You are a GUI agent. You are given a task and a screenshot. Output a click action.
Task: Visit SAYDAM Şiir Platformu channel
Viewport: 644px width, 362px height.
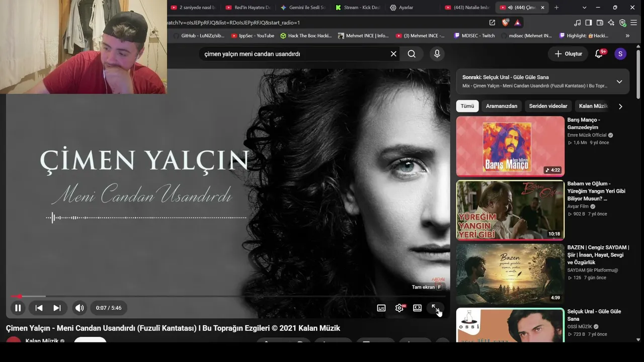click(x=593, y=270)
